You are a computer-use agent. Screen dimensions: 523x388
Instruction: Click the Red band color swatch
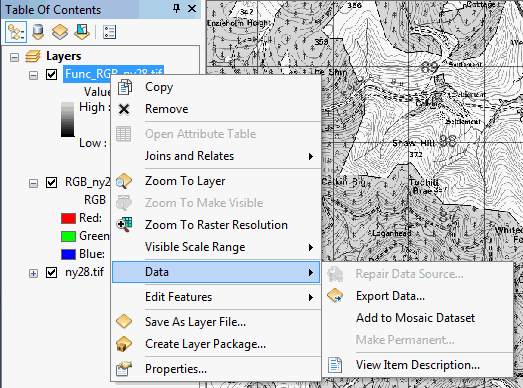pyautogui.click(x=68, y=219)
